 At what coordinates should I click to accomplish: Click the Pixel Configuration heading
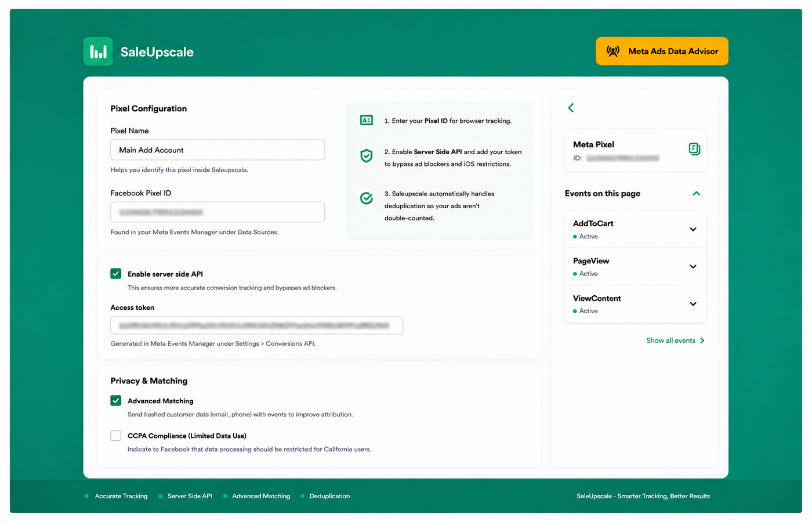[x=148, y=108]
